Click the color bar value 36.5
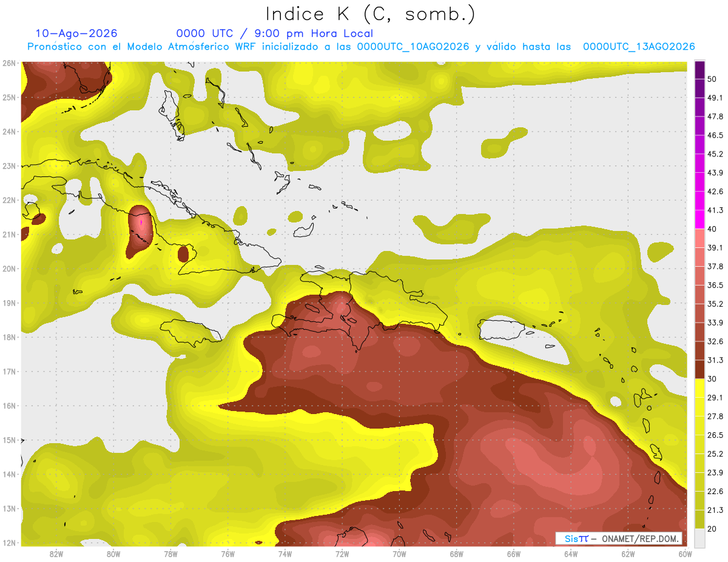Screen dimensions: 728x562 click(715, 286)
